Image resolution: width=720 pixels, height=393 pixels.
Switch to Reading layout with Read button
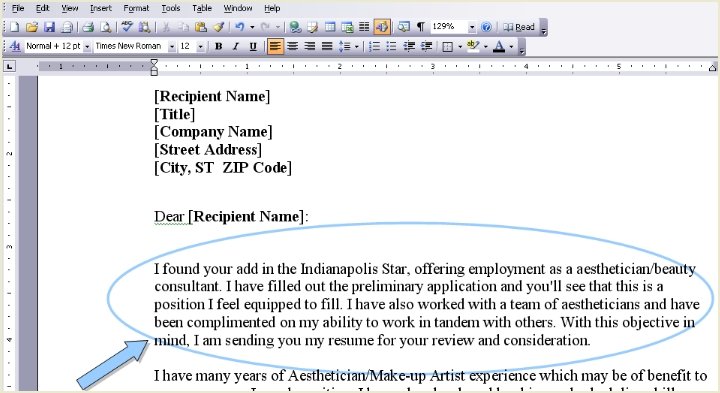[519, 27]
